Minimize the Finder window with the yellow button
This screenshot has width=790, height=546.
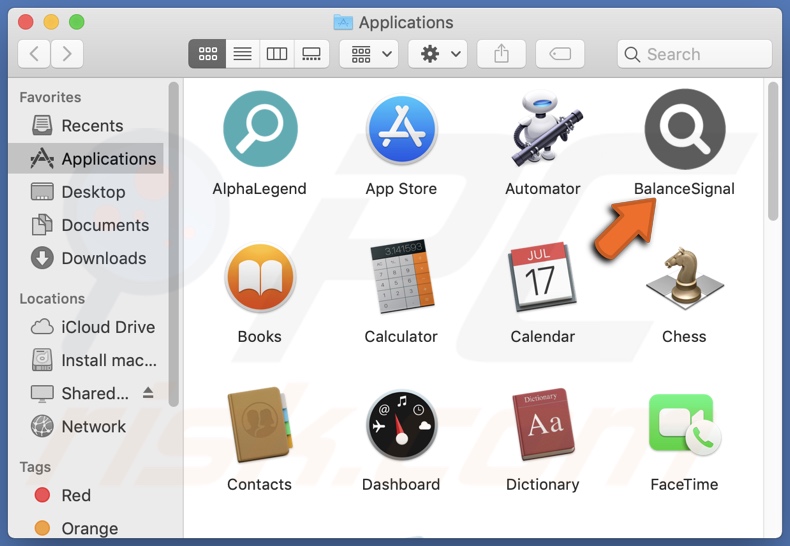(51, 22)
